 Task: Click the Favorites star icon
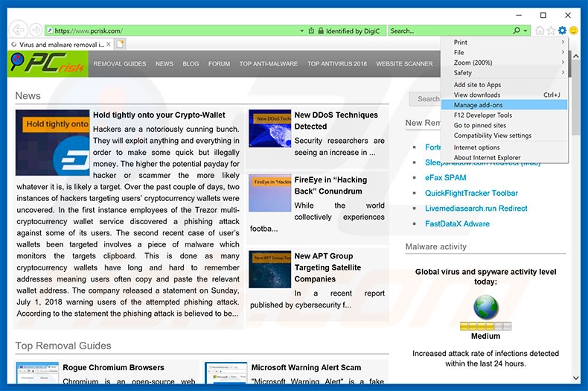551,31
